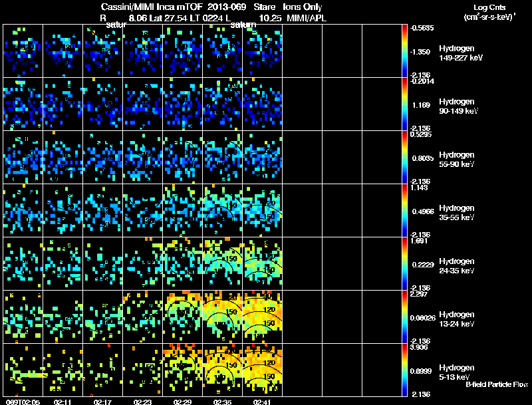532x405 pixels.
Task: Click the 0.08026 color scale value
Action: tap(423, 318)
